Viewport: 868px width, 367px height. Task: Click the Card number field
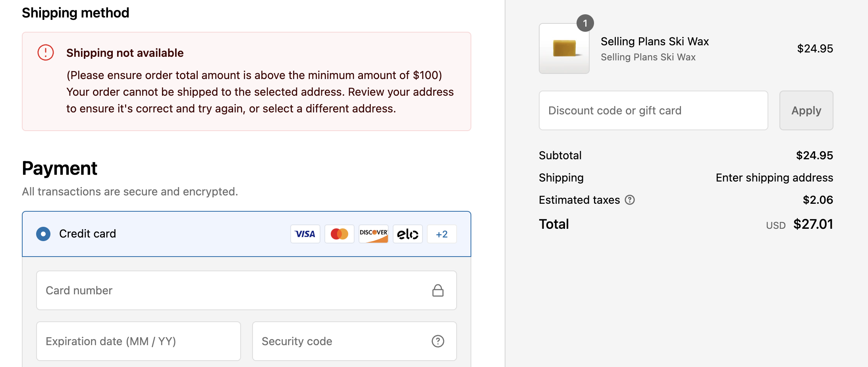(246, 290)
